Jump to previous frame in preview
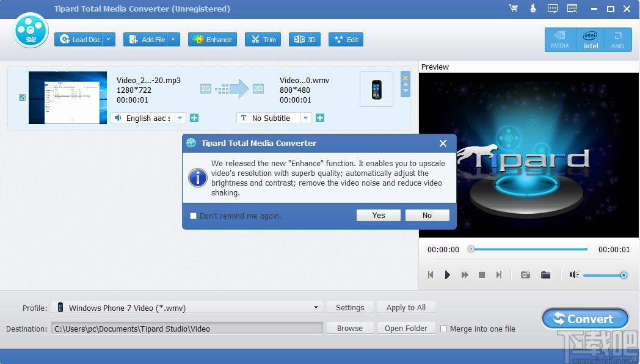 click(x=430, y=275)
